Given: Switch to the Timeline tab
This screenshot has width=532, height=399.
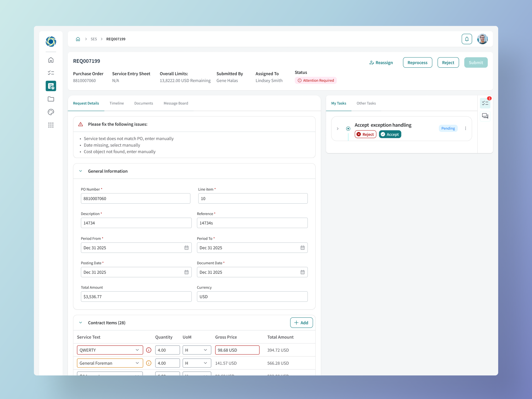Looking at the screenshot, I should pos(117,103).
